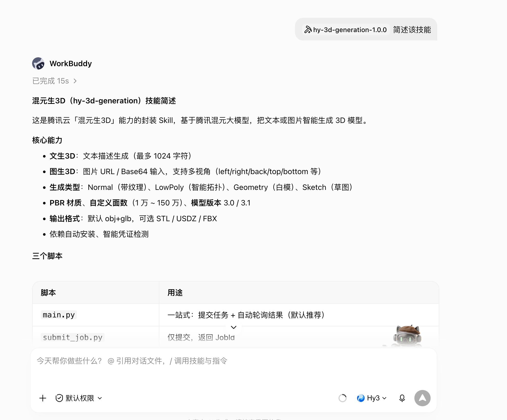Start voice input with the microphone icon

tap(402, 398)
